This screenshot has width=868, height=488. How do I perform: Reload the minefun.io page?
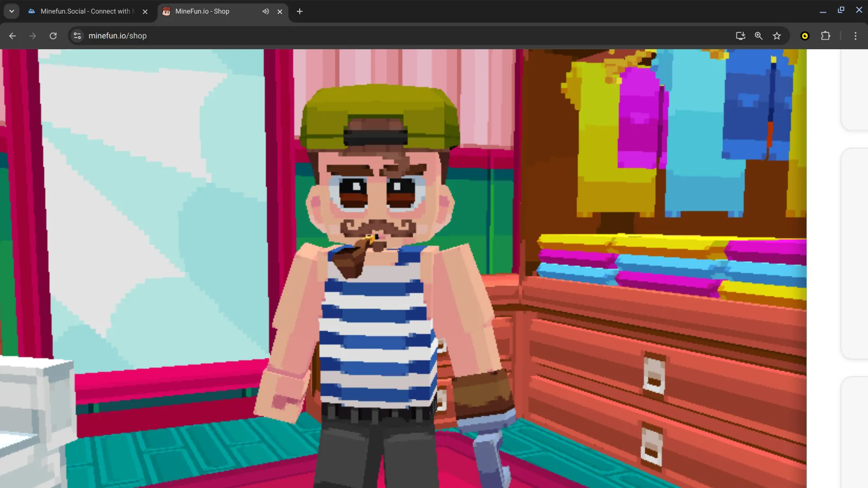pyautogui.click(x=53, y=36)
